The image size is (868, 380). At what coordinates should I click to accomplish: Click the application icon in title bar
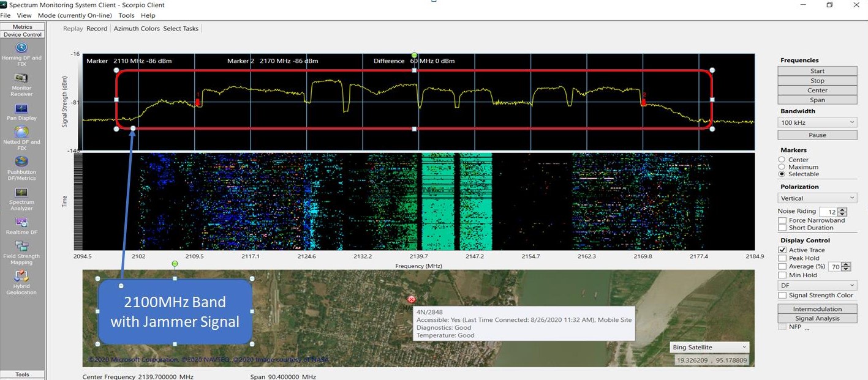click(4, 5)
